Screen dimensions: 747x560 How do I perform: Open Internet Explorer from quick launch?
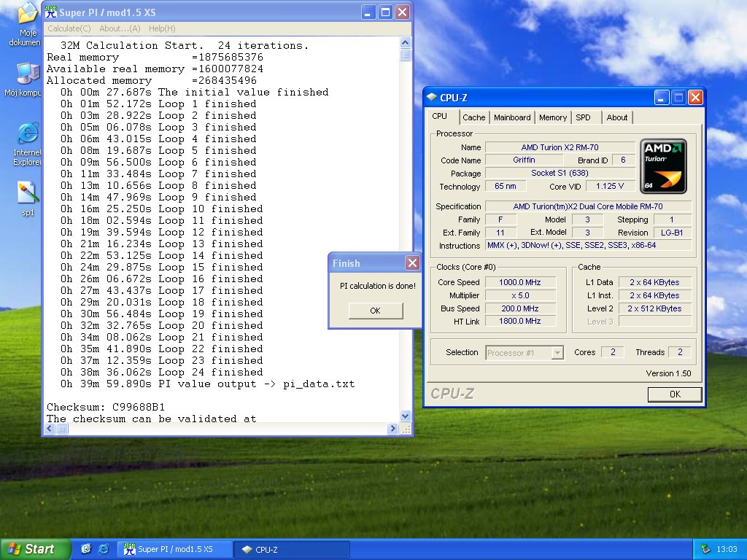103,549
